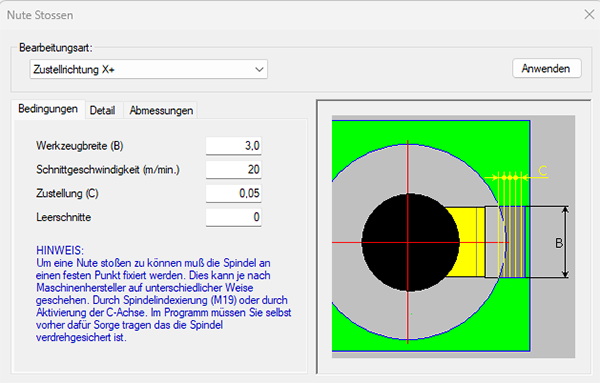Click the vertical B dimension arrow line
Viewport: 600px width, 383px height.
click(x=566, y=242)
